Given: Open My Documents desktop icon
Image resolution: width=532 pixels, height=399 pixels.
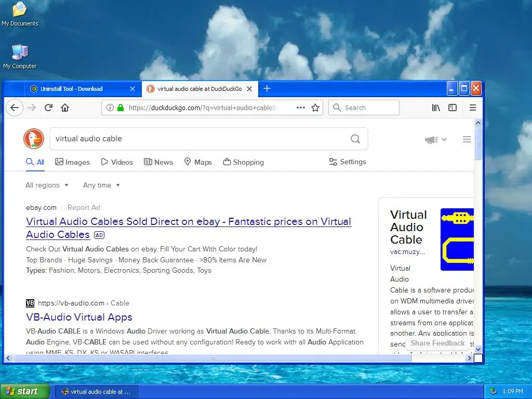Looking at the screenshot, I should (x=20, y=14).
